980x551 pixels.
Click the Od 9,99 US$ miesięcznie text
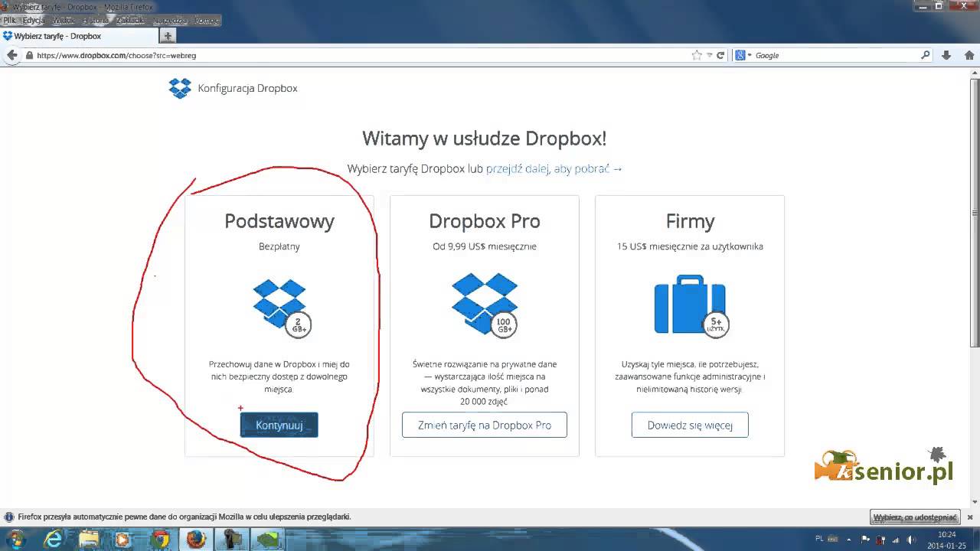(485, 246)
